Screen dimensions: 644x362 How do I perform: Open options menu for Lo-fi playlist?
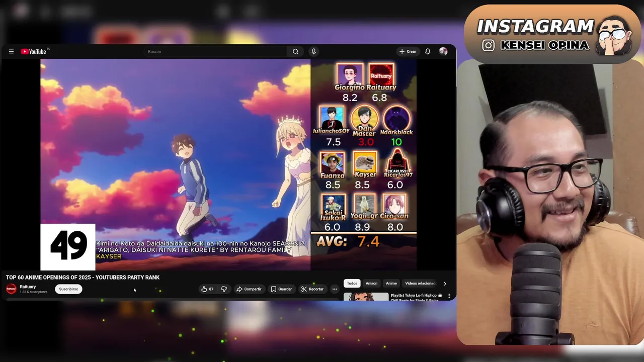pos(449,296)
